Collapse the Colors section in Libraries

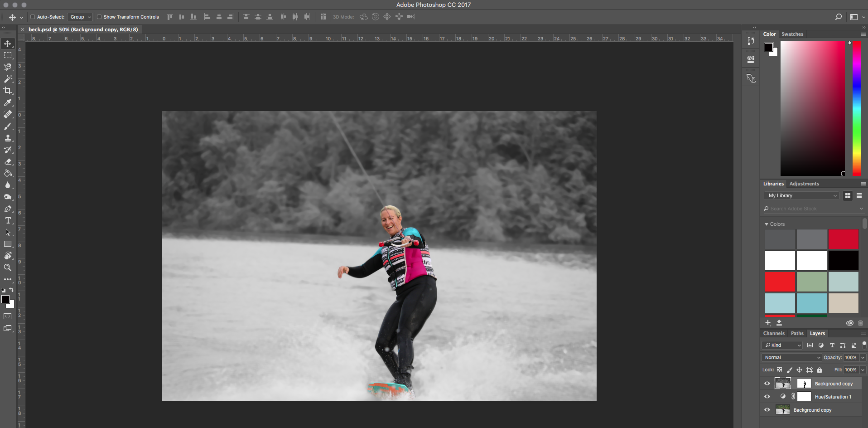click(767, 224)
